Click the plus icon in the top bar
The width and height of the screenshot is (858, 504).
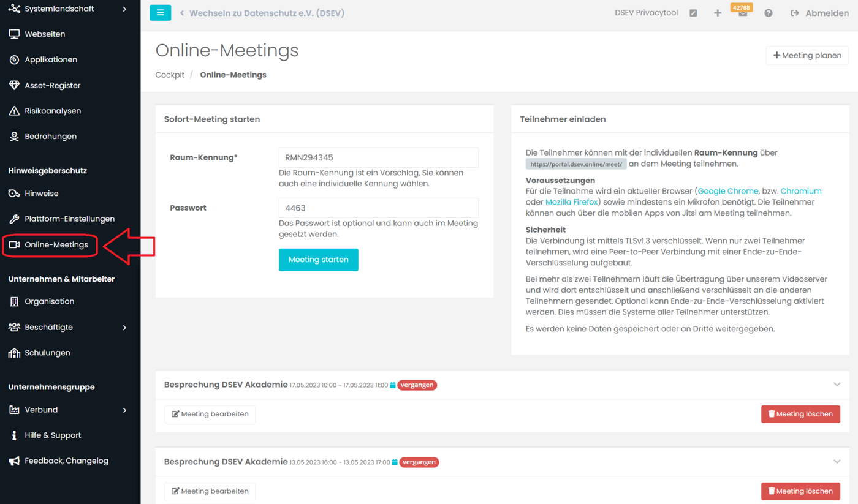pyautogui.click(x=718, y=13)
